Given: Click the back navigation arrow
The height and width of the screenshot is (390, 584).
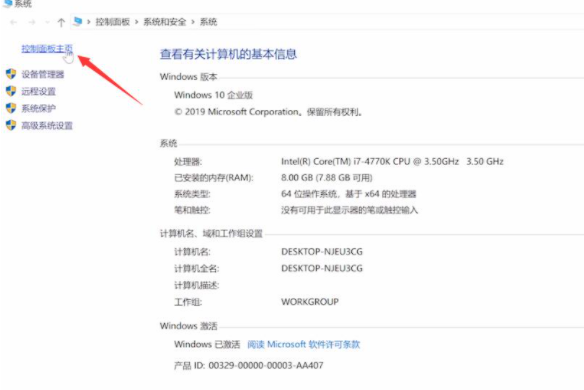Looking at the screenshot, I should (x=13, y=22).
